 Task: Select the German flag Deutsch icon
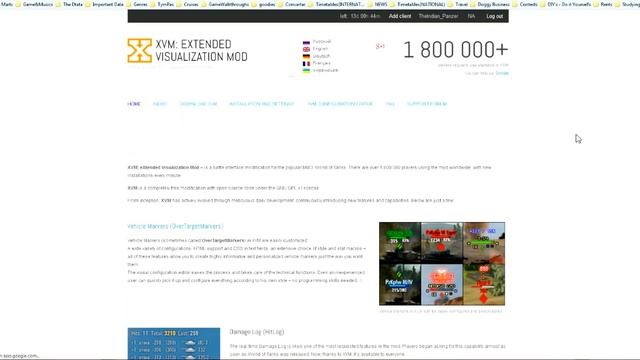306,56
